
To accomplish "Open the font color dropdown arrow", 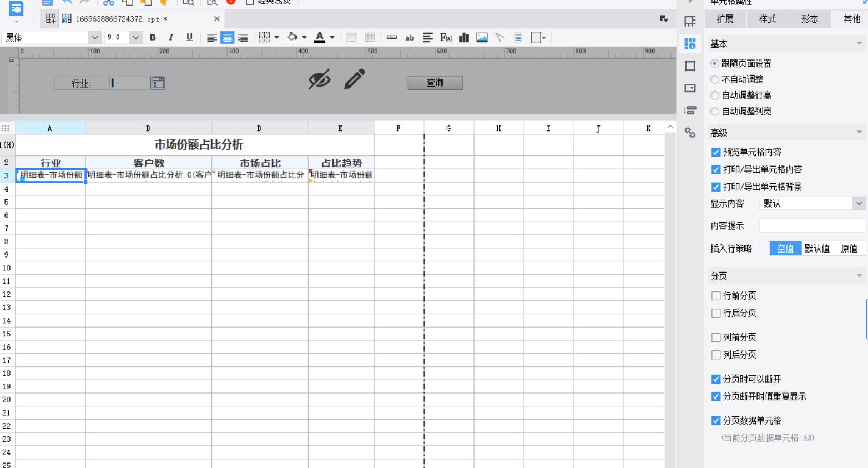I will pyautogui.click(x=332, y=37).
